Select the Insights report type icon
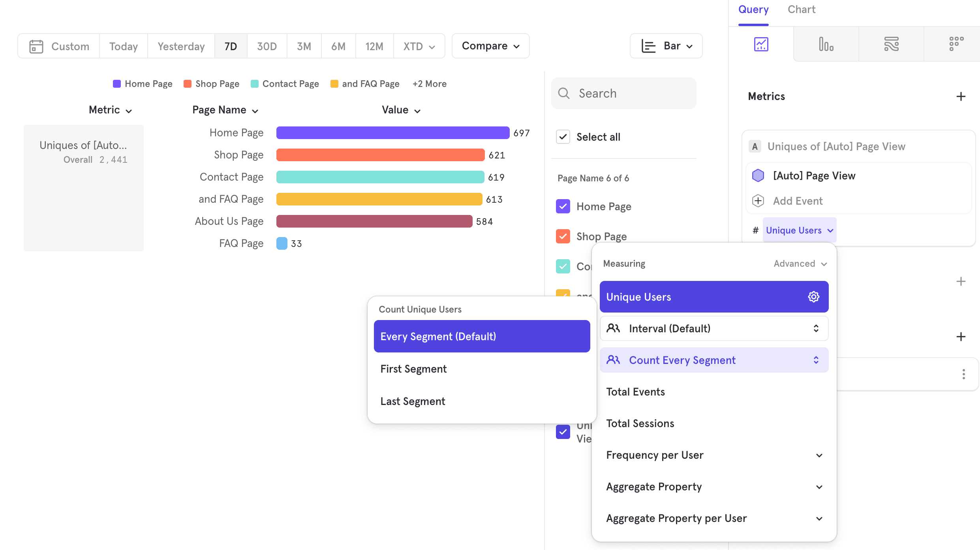The height and width of the screenshot is (550, 980). click(x=761, y=44)
